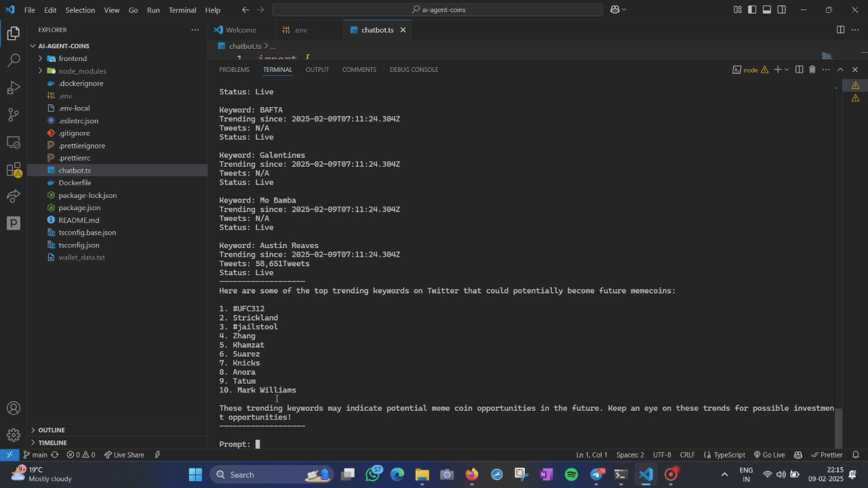Screen dimensions: 868x488
Task: Open Spotify from the taskbar
Action: (572, 474)
